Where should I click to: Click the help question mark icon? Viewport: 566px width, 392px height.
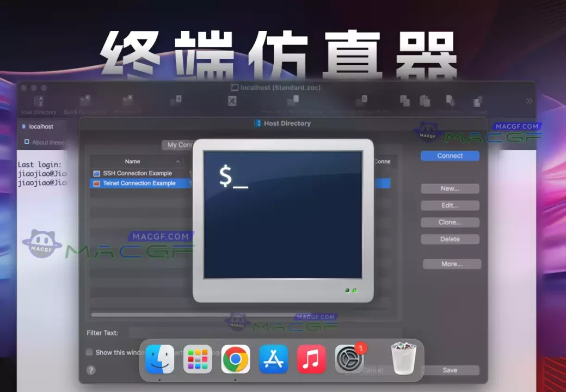(91, 370)
